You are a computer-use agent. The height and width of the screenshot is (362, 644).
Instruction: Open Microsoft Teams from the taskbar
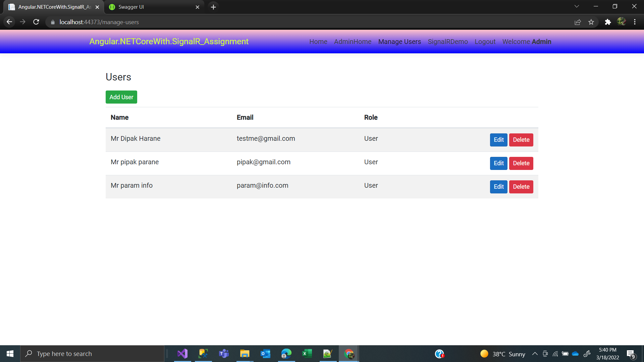(224, 354)
